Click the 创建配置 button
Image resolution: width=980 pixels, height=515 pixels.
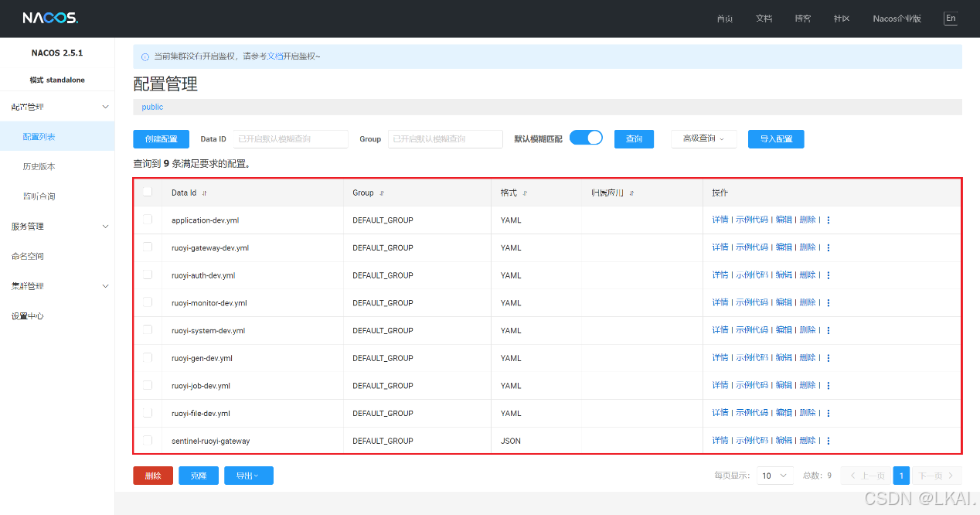(161, 139)
